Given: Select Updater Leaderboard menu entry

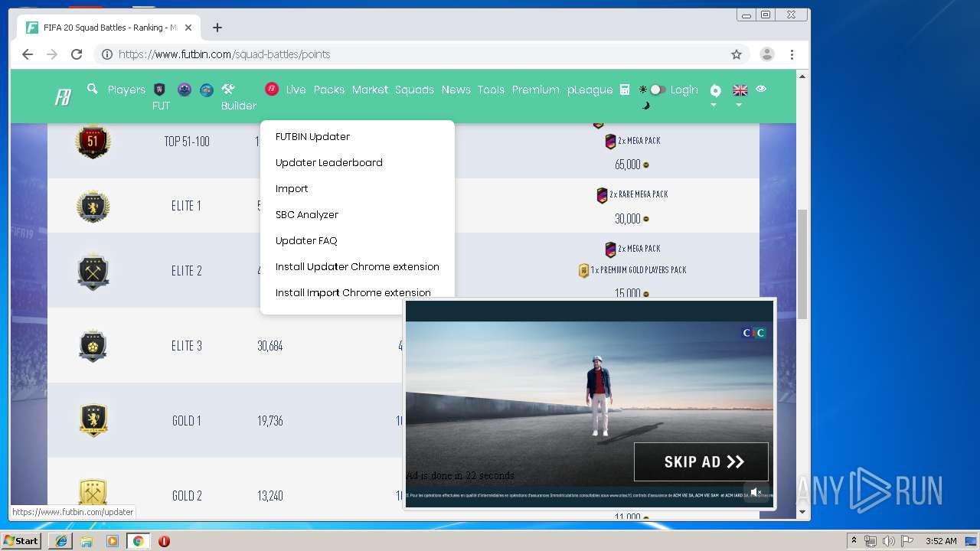Looking at the screenshot, I should [x=329, y=162].
